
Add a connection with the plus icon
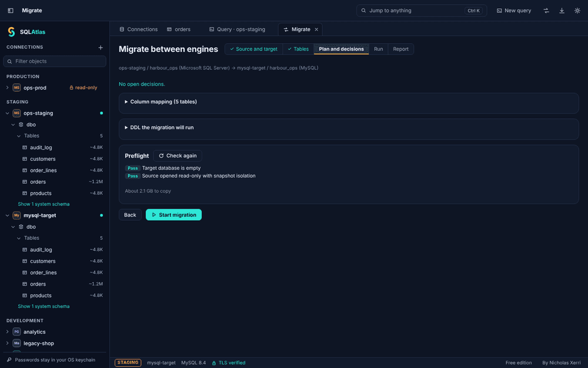(101, 47)
